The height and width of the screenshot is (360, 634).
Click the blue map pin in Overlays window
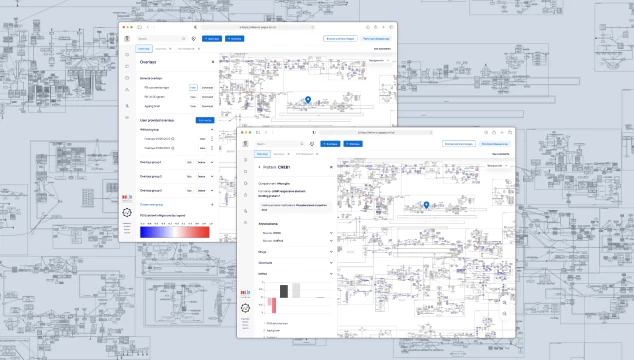308,100
